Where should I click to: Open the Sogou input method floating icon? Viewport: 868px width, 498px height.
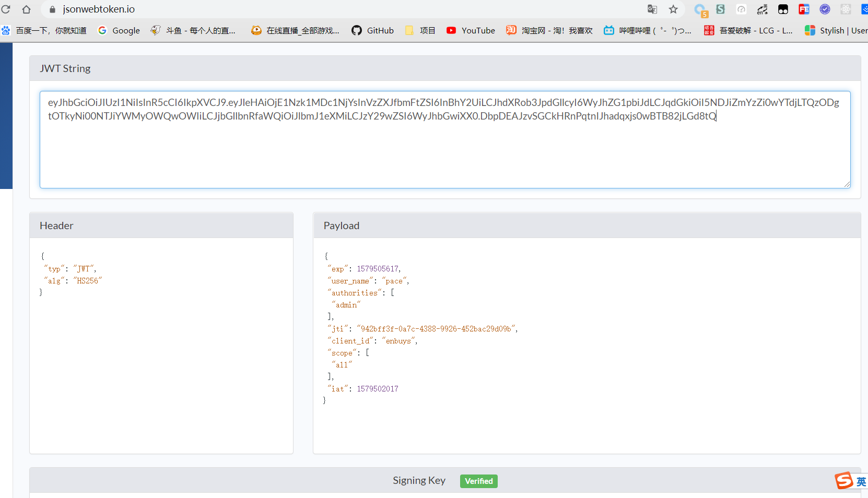coord(843,480)
